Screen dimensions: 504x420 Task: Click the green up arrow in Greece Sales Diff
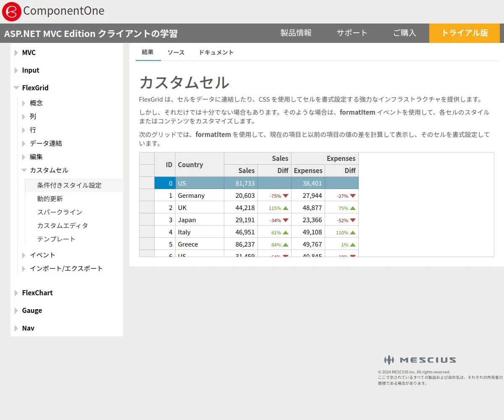286,244
